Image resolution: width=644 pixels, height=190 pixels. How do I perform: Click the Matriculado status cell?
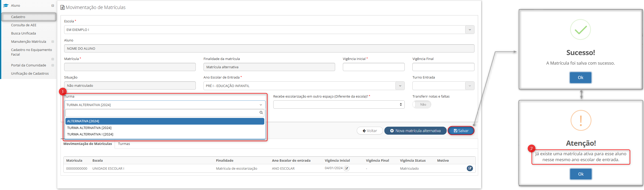tap(409, 168)
